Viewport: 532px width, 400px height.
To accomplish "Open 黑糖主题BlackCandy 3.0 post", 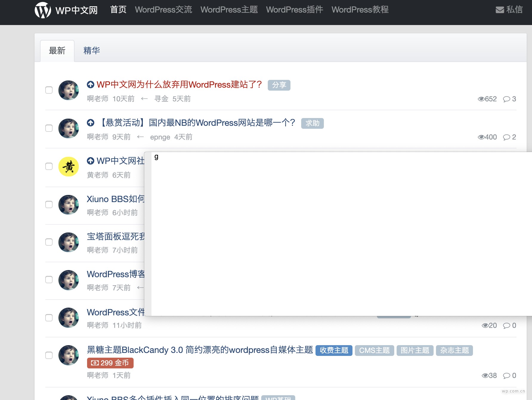I will (x=200, y=350).
